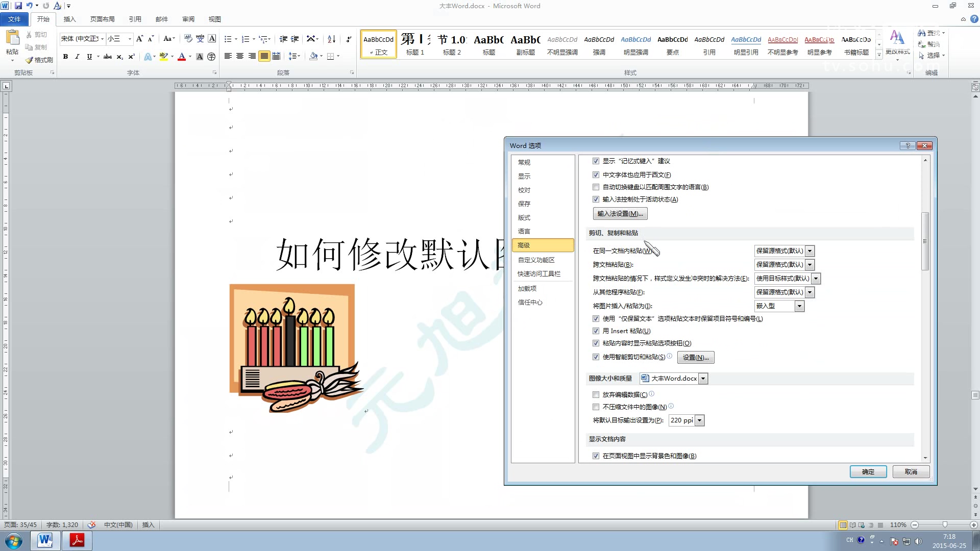Viewport: 980px width, 551px height.
Task: Check 自动切换键盘以匹配周围文字的语言 option
Action: (x=596, y=187)
